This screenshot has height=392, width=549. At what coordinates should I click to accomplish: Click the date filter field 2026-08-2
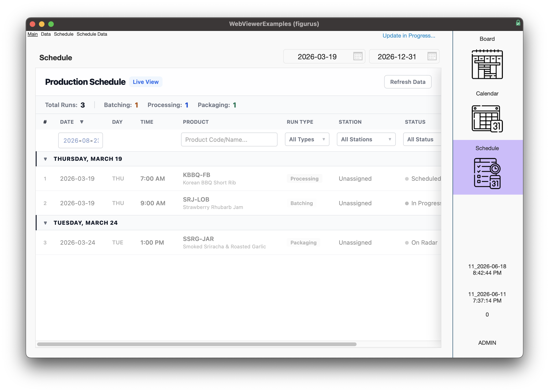80,140
